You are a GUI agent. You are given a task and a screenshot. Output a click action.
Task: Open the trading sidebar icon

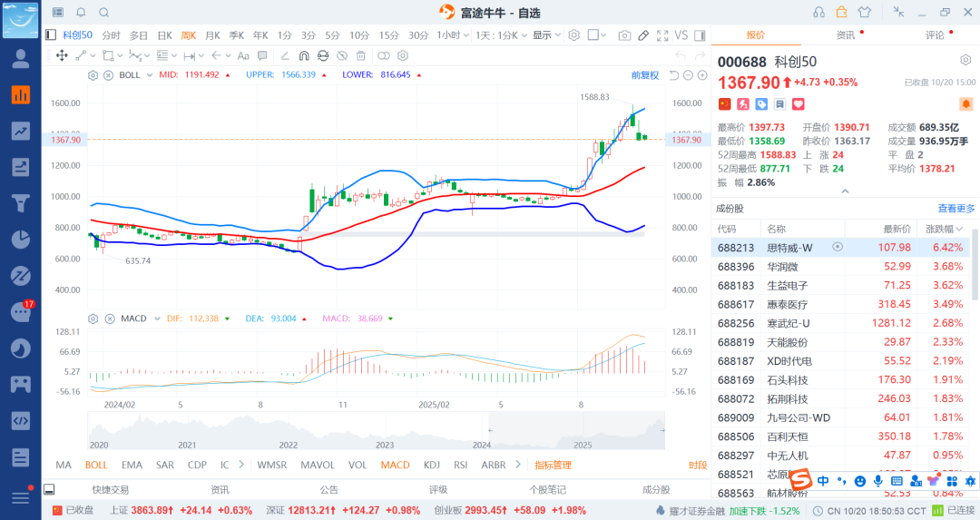pos(21,167)
